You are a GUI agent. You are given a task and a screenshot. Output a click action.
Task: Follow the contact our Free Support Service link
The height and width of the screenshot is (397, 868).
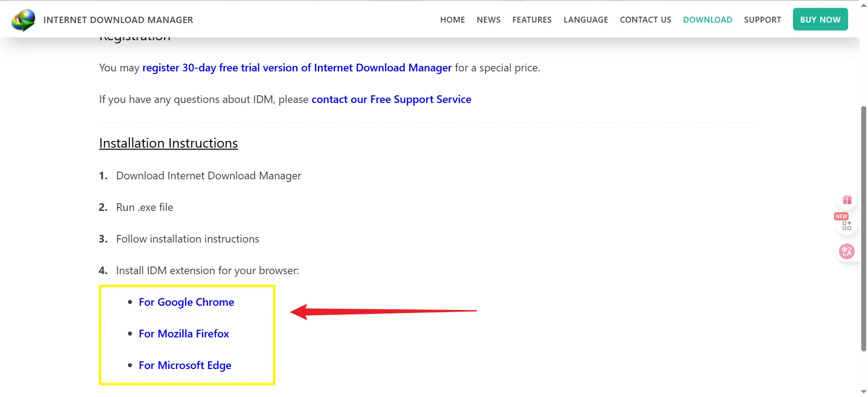point(391,99)
